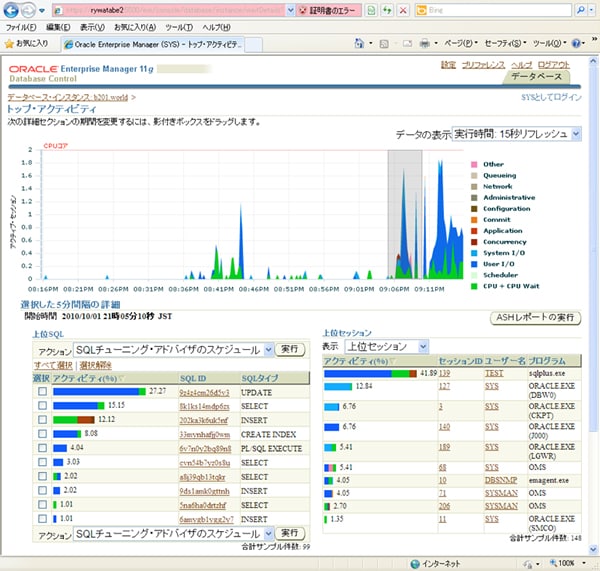Open the お気に入り(A) menu
This screenshot has width=600, height=571.
click(135, 28)
